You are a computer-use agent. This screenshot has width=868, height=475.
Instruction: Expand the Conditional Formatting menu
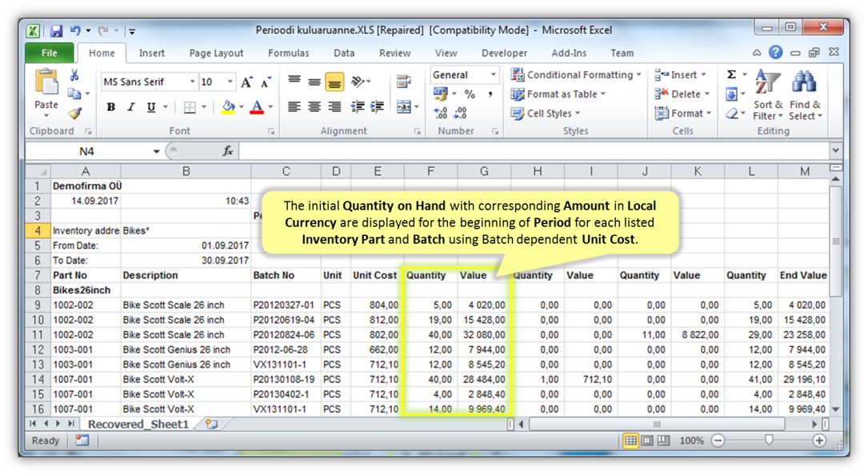[576, 74]
